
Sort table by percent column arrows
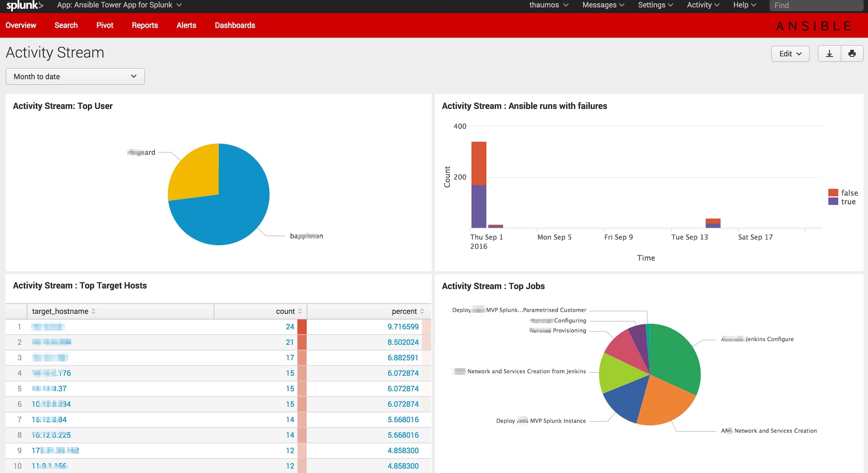tap(422, 311)
